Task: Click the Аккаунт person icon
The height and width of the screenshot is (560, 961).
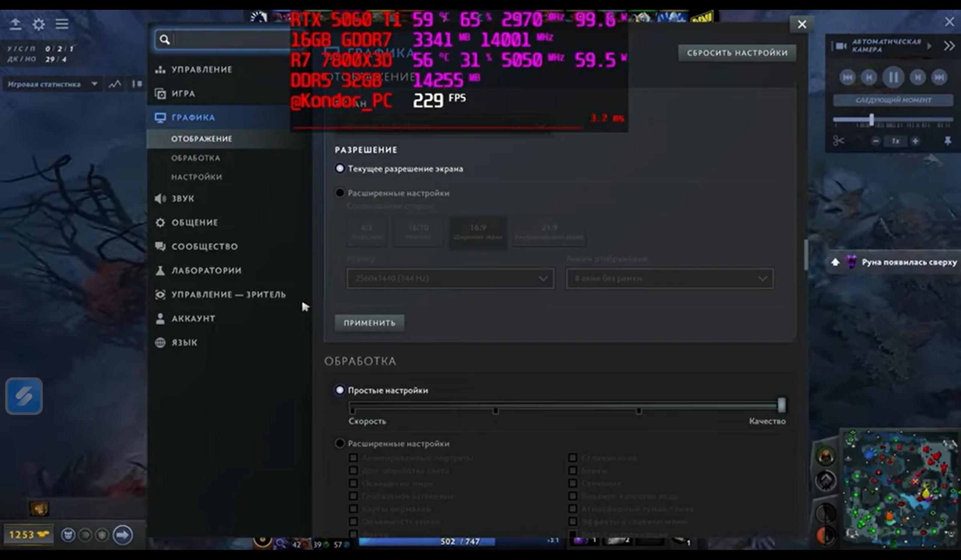Action: 160,318
